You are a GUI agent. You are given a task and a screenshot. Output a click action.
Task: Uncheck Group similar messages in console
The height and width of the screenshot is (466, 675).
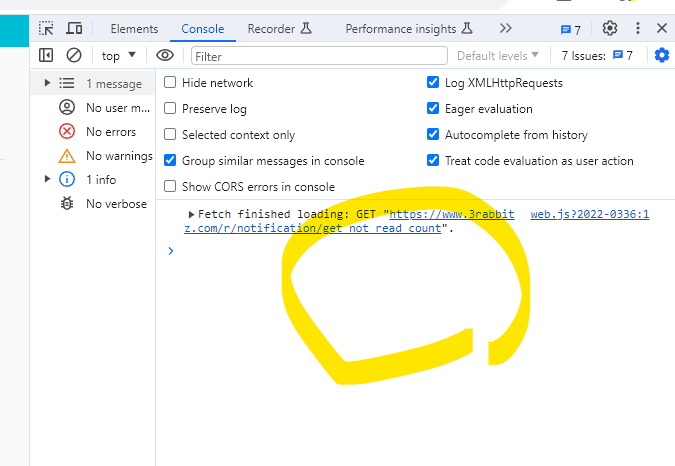[x=170, y=160]
